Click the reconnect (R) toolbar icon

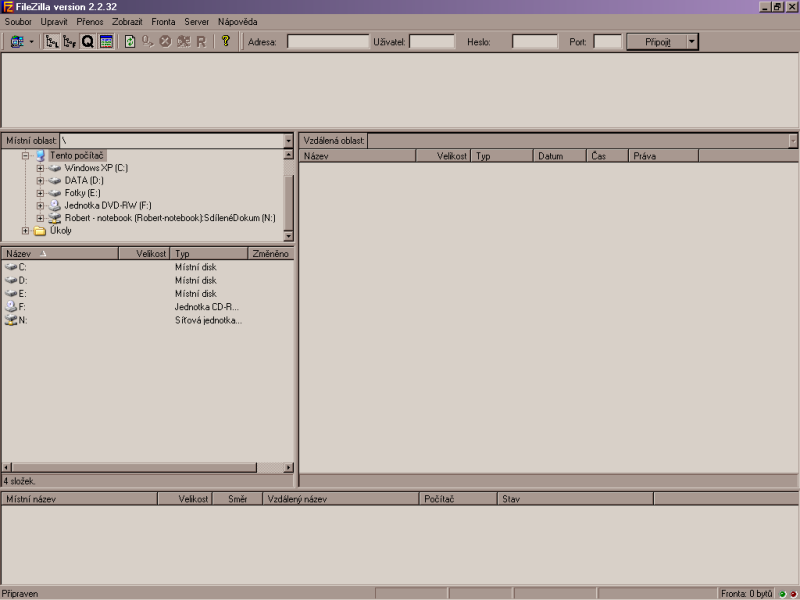tap(201, 41)
